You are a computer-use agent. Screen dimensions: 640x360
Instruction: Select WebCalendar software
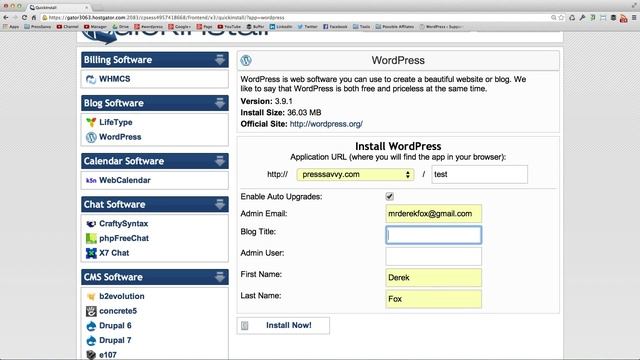click(x=124, y=180)
